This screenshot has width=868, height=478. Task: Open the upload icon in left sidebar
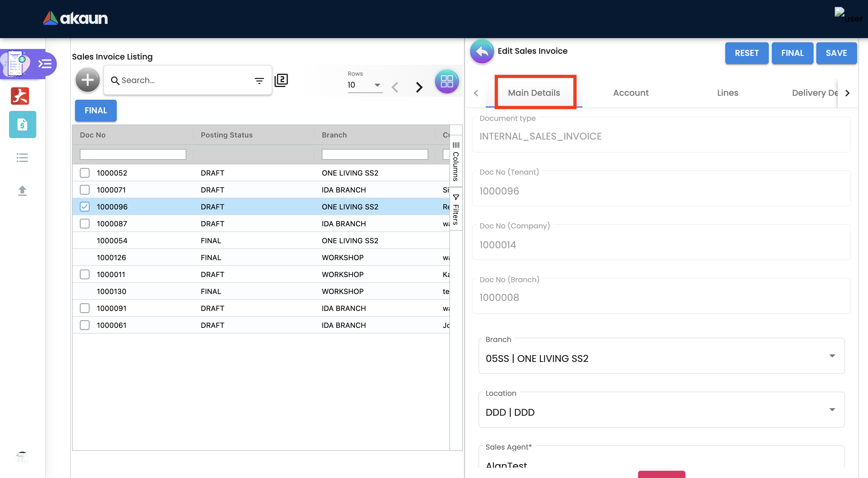(x=22, y=191)
